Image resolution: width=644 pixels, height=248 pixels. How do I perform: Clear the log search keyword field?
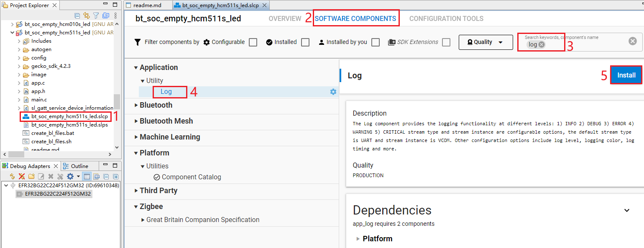pos(541,44)
